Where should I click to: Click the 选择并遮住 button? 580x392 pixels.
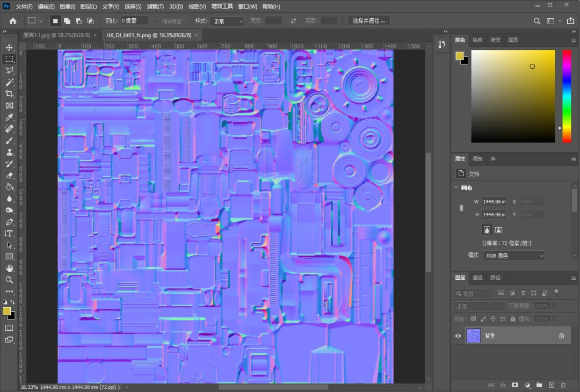369,21
